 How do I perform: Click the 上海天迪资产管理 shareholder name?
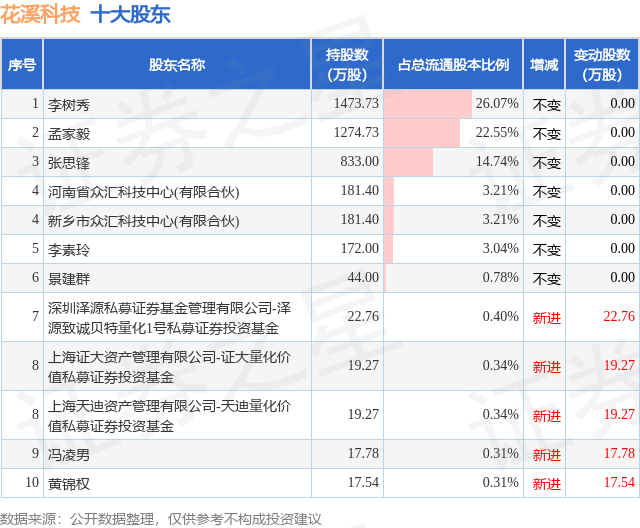(169, 415)
